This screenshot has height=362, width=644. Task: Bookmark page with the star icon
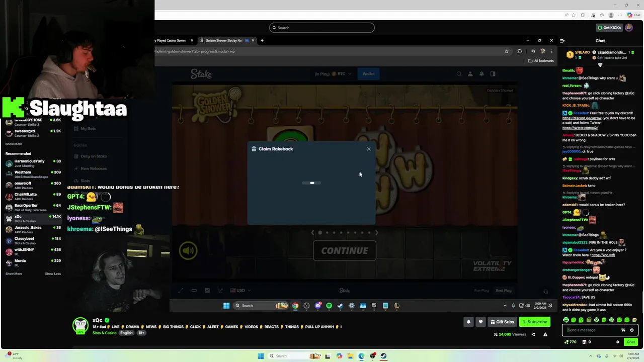(x=507, y=51)
